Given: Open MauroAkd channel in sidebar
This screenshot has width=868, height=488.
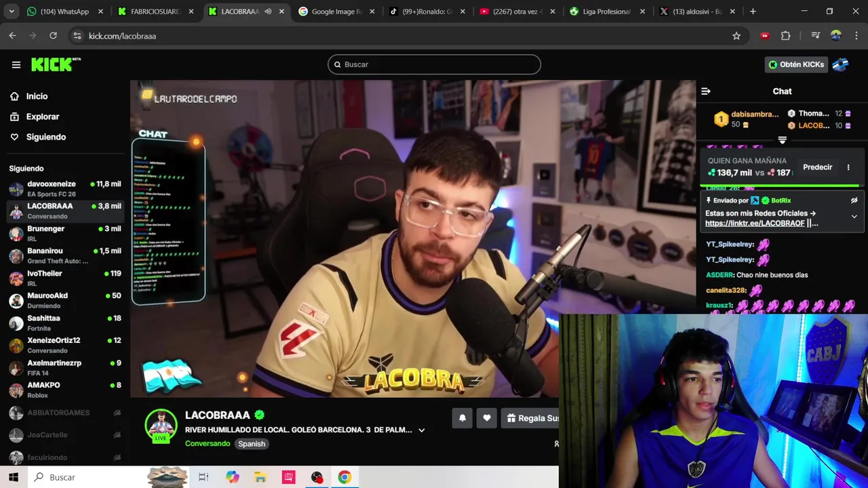Looking at the screenshot, I should click(65, 300).
